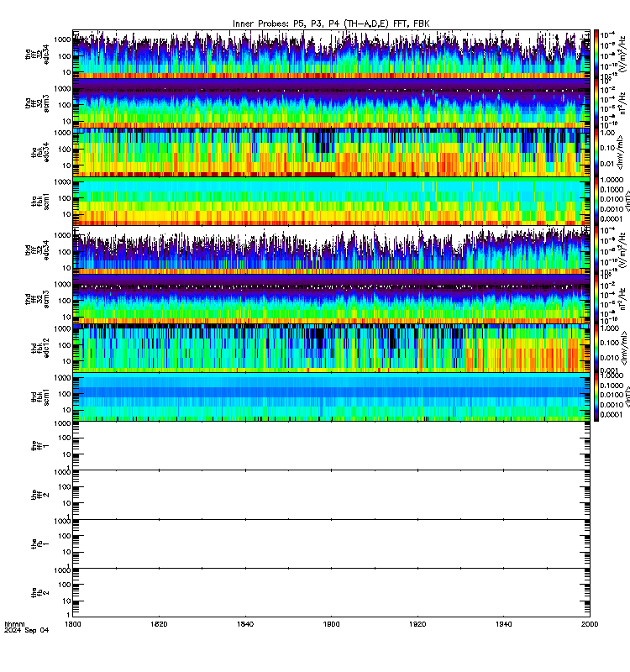Click the thd fbk edc12 spectrogram panel
Screen dimensions: 630x672
331,348
